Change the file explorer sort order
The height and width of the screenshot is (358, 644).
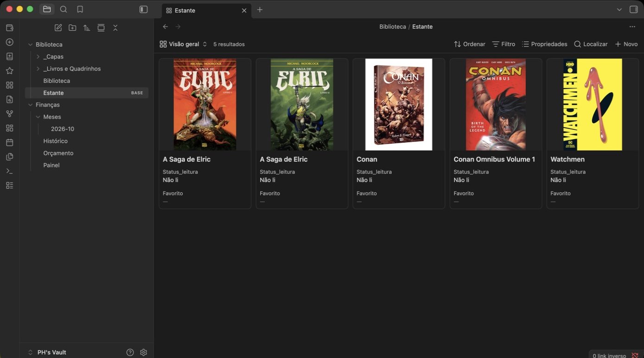click(87, 28)
